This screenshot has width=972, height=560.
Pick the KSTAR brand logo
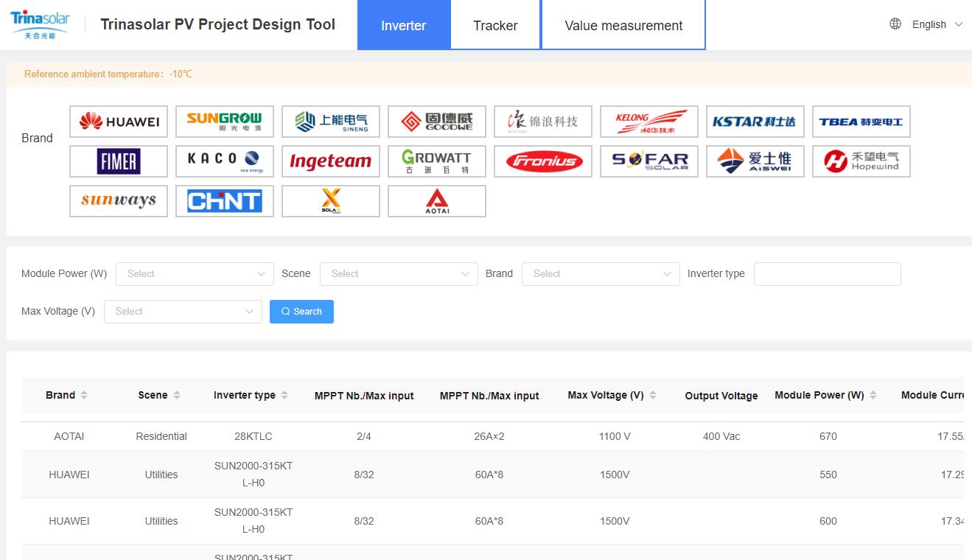[x=755, y=122]
